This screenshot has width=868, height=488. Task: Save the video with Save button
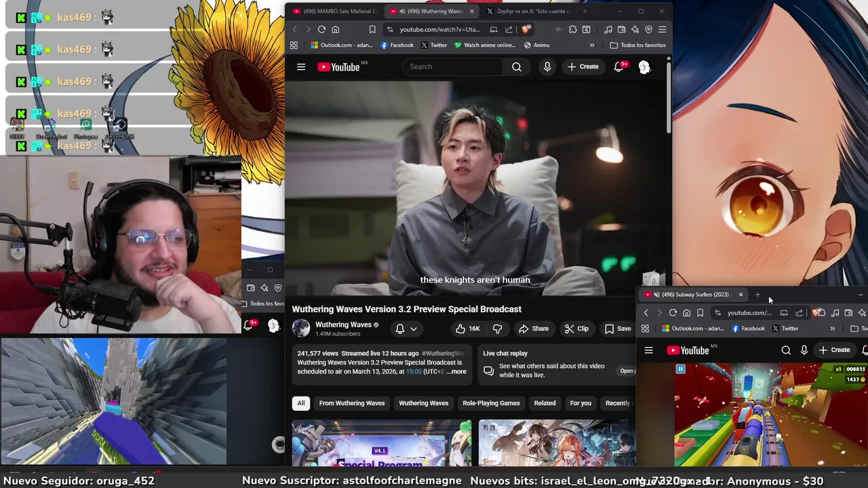point(618,329)
